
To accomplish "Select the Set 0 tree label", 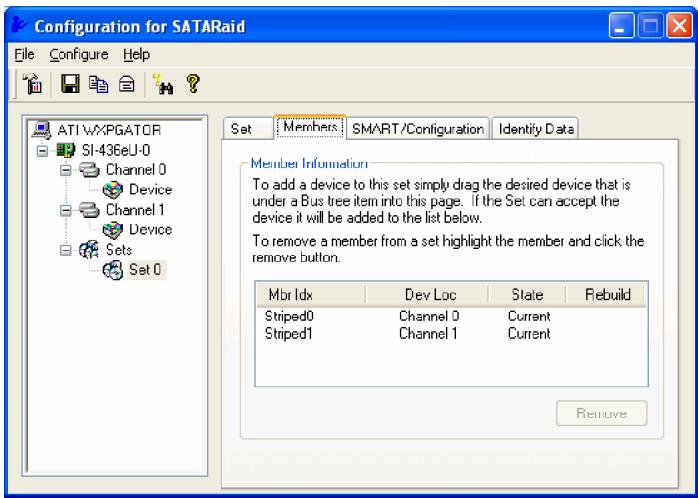I will click(146, 270).
